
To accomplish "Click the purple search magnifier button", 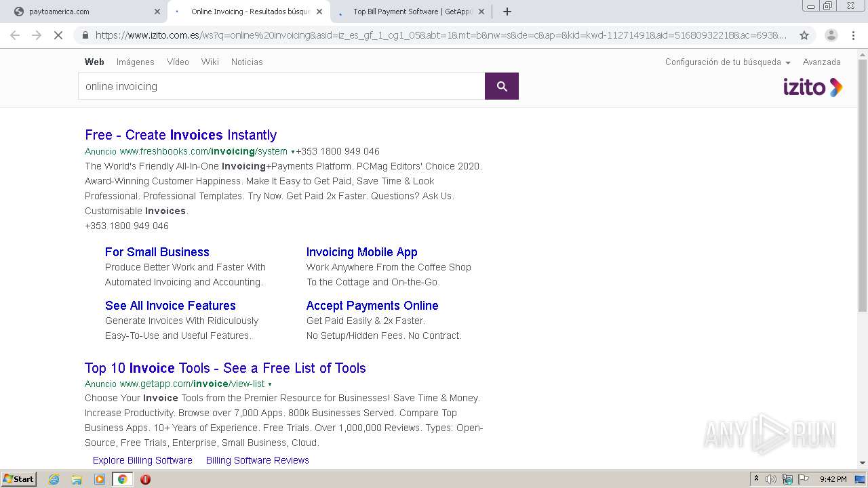I will (x=502, y=86).
